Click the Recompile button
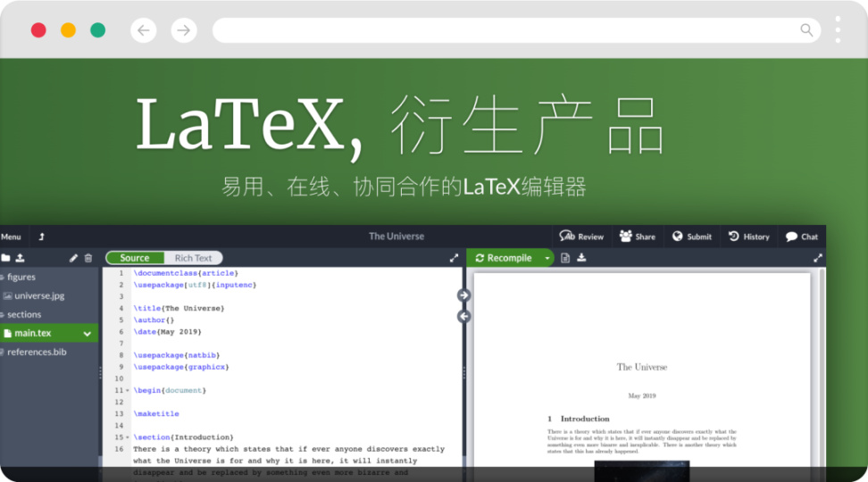Viewport: 868px width, 482px height. point(504,258)
